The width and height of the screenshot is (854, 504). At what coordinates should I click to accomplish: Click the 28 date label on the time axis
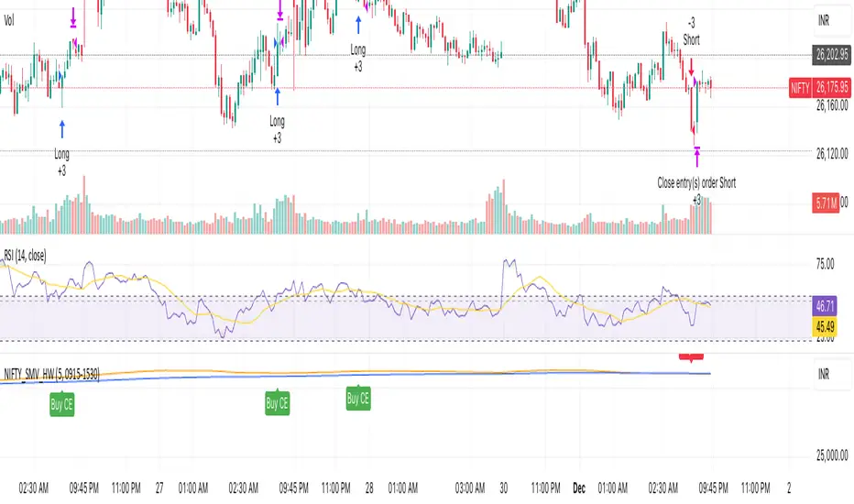pyautogui.click(x=369, y=488)
